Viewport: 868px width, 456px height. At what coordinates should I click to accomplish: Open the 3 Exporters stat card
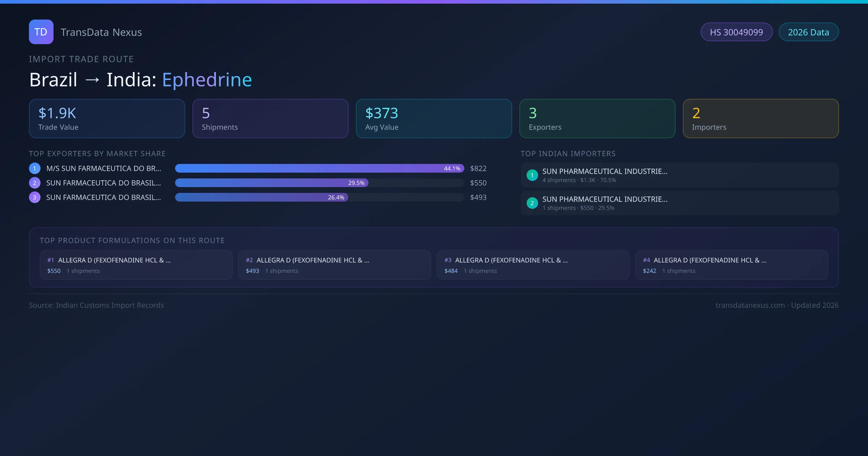(x=597, y=118)
